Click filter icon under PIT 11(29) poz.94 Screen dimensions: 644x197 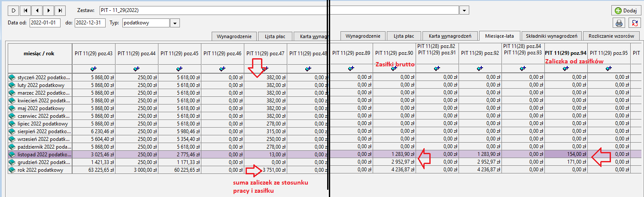click(x=566, y=69)
